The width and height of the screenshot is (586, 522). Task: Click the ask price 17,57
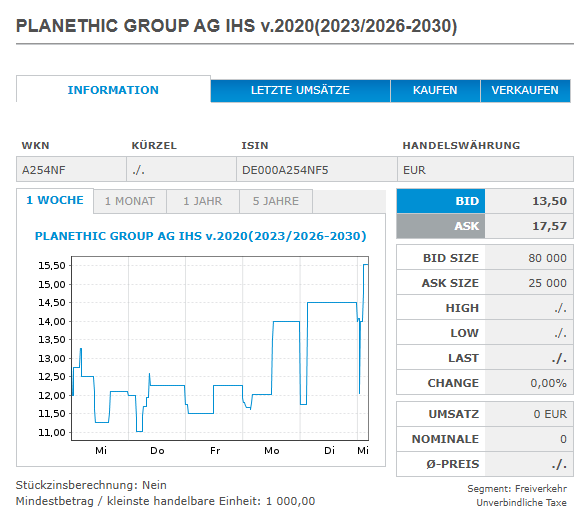click(549, 226)
